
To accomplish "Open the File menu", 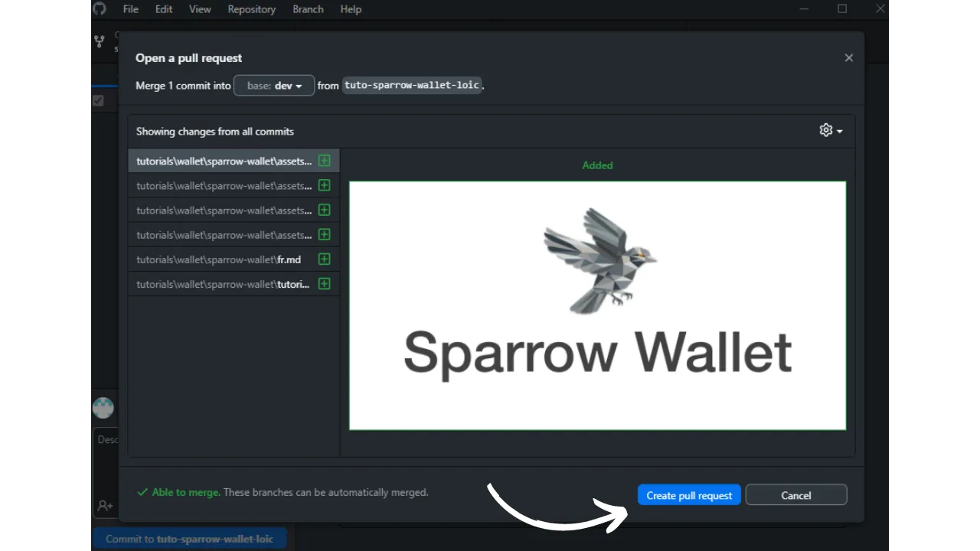I will coord(131,9).
